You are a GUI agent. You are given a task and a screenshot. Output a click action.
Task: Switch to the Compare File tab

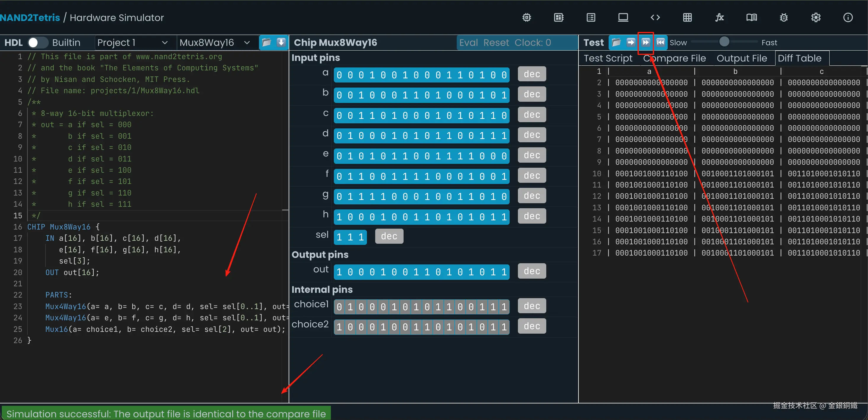coord(674,58)
